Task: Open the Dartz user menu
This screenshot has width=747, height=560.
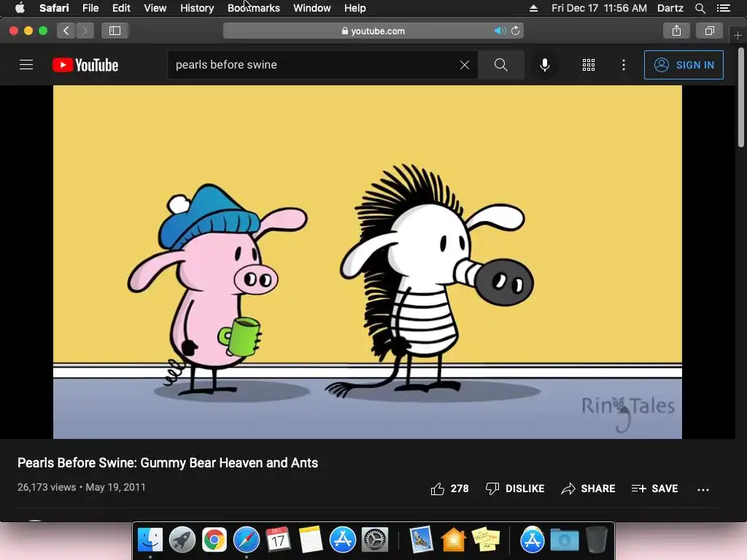Action: coord(670,8)
